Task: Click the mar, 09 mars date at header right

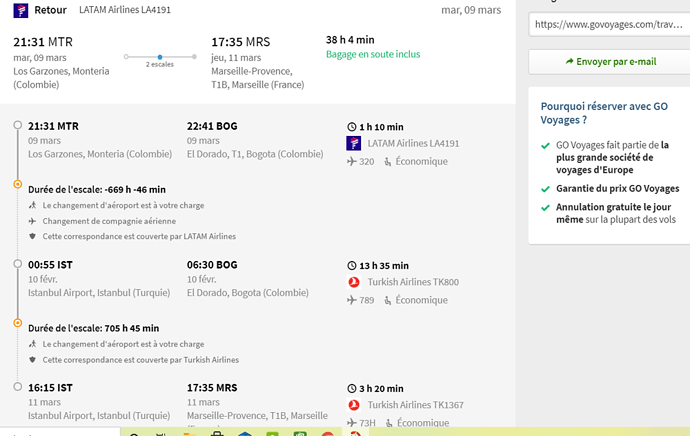Action: pyautogui.click(x=471, y=10)
